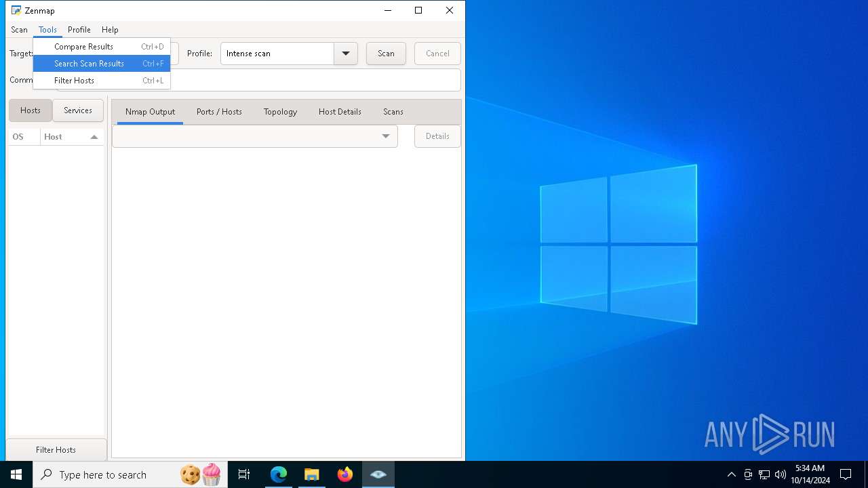
Task: Choose Compare Results menu entry
Action: [102, 47]
